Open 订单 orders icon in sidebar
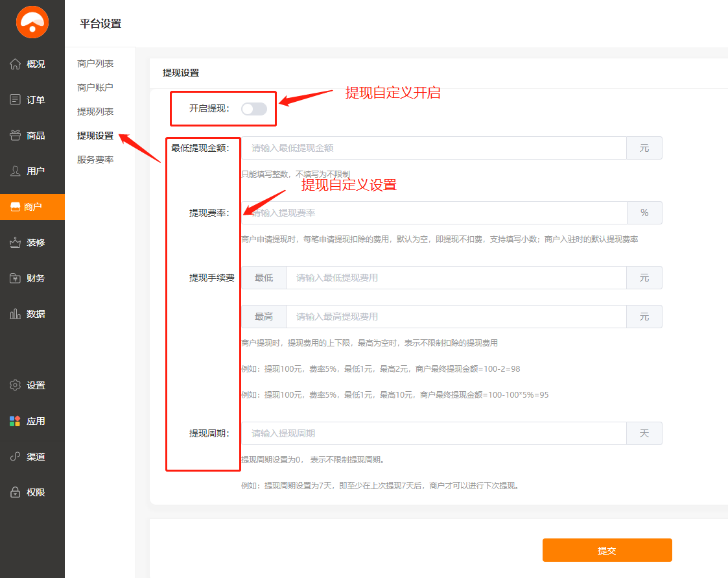 coord(16,100)
